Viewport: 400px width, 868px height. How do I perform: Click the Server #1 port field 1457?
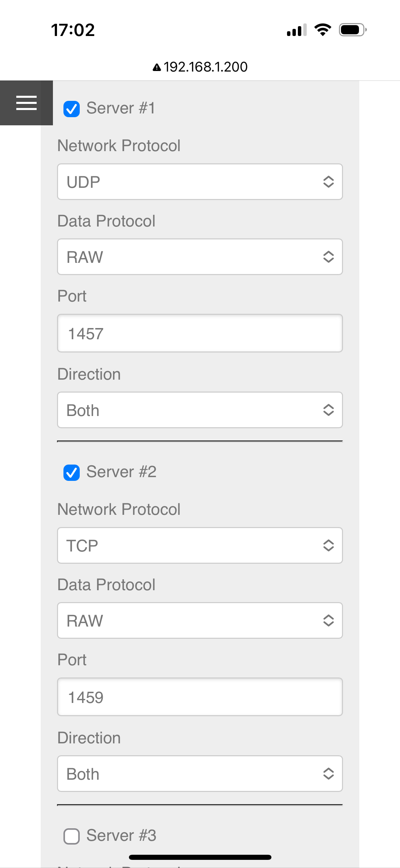coord(200,333)
